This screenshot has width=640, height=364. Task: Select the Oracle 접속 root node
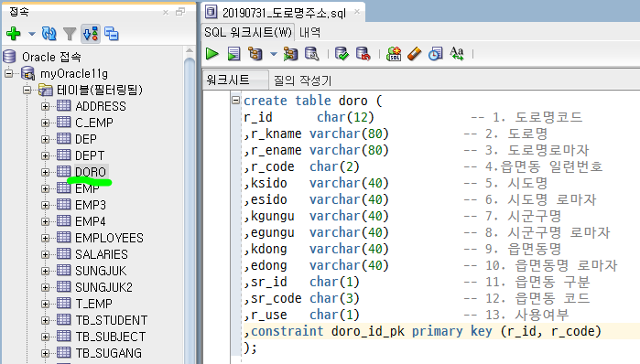[x=51, y=57]
